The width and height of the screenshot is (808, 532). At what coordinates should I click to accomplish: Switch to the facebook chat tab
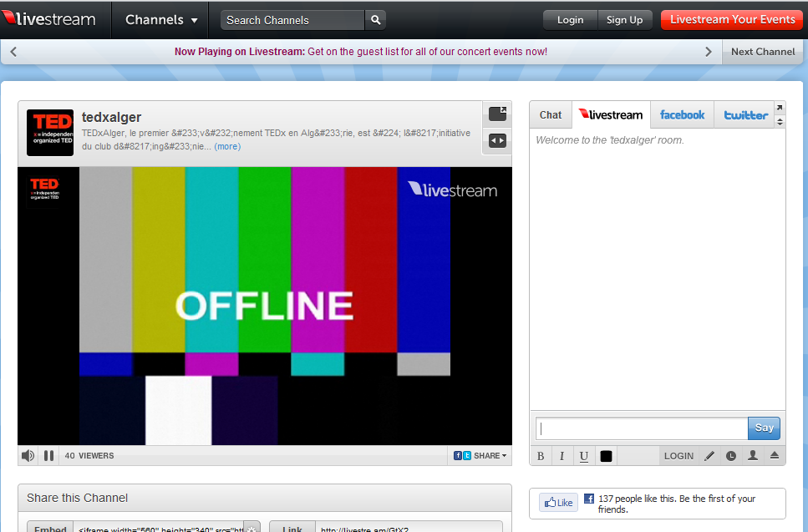click(x=683, y=115)
